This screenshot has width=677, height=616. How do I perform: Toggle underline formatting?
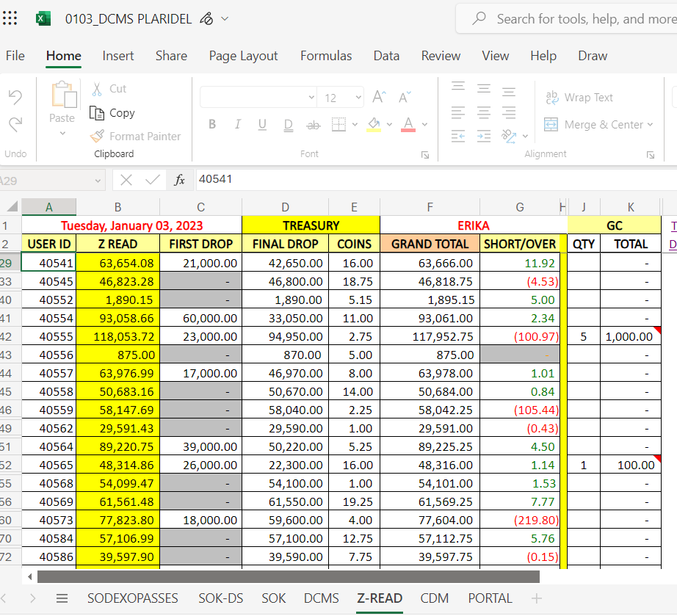coord(262,124)
